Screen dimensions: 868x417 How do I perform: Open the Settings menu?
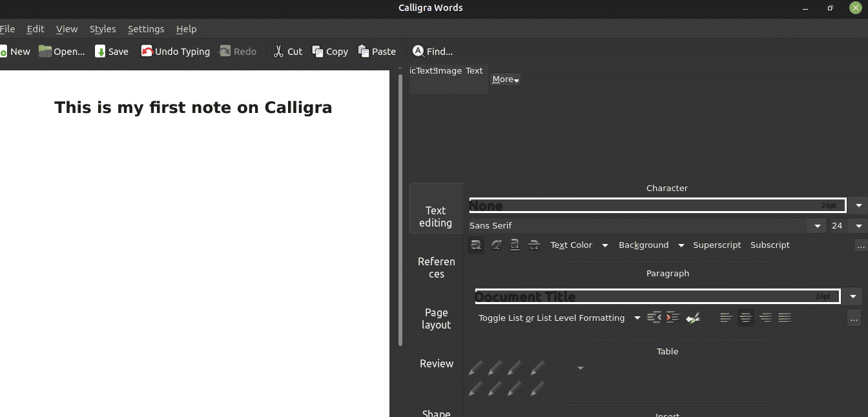(146, 29)
